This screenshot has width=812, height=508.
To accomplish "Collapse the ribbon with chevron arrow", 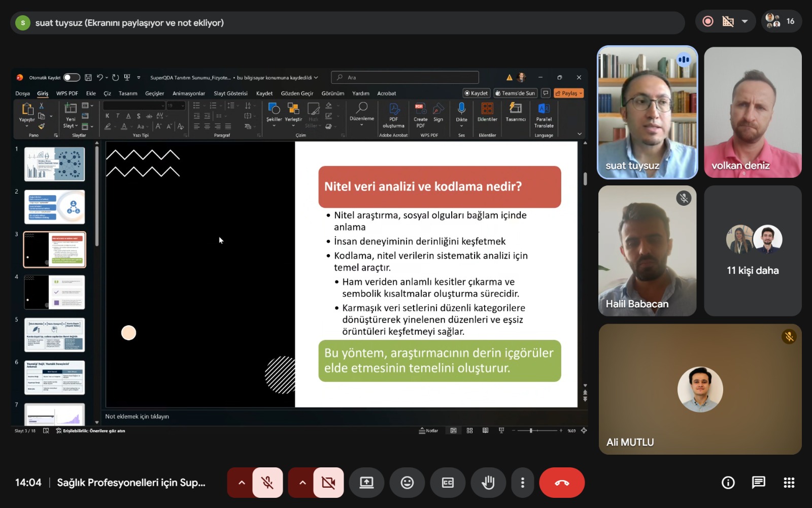I will point(580,134).
